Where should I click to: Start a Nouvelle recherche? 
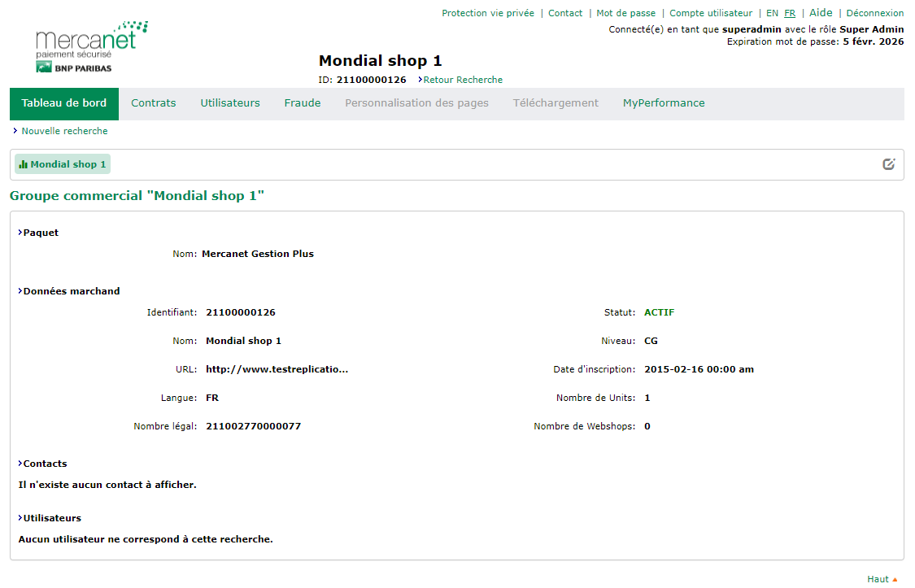coord(64,131)
